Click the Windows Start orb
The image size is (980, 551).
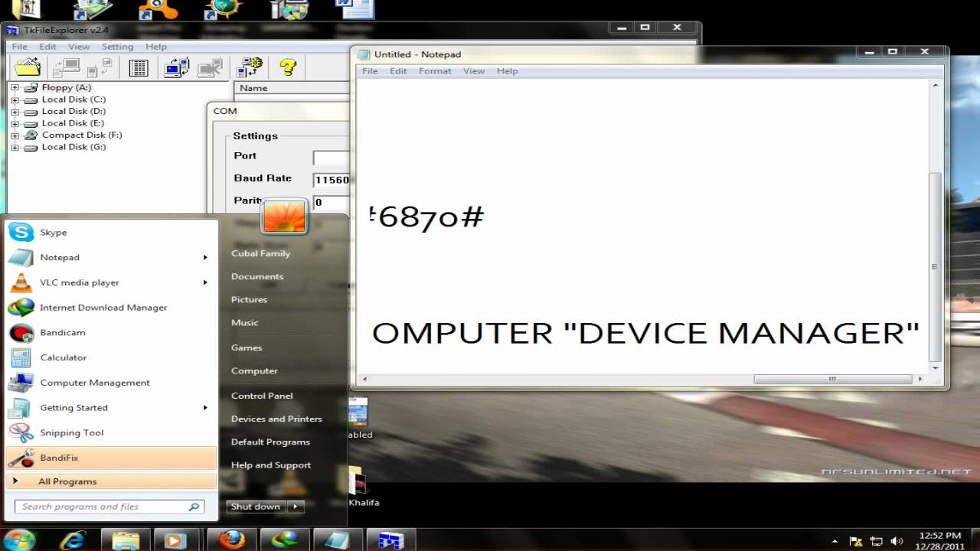[x=20, y=540]
